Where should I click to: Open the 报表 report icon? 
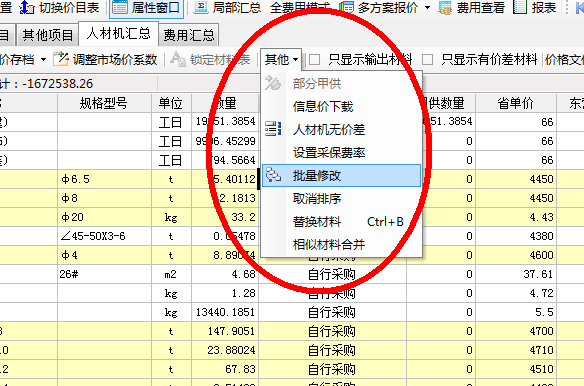click(x=520, y=7)
